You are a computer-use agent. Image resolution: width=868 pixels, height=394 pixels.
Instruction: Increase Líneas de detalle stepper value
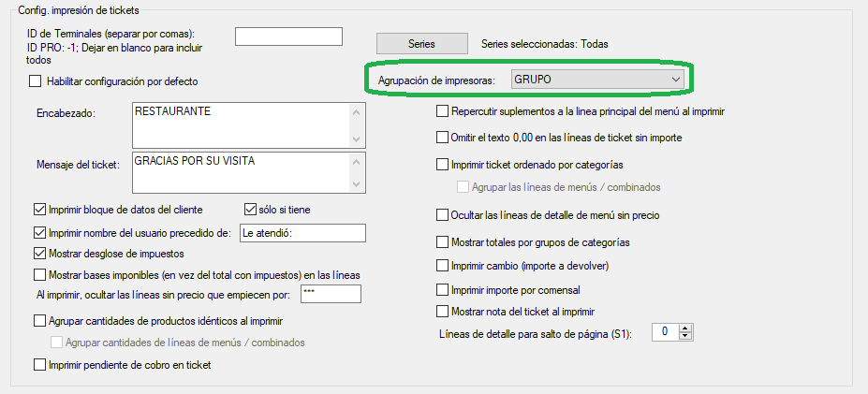click(685, 328)
